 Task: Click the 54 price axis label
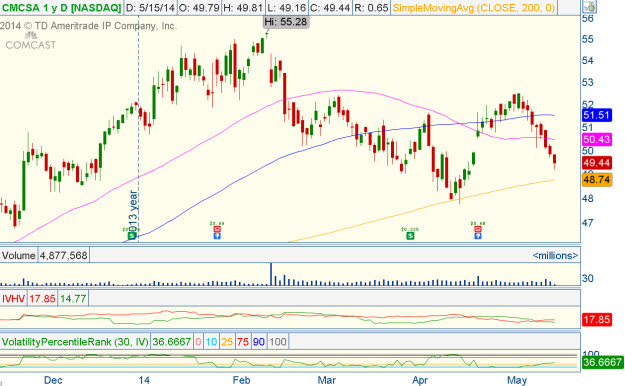588,61
